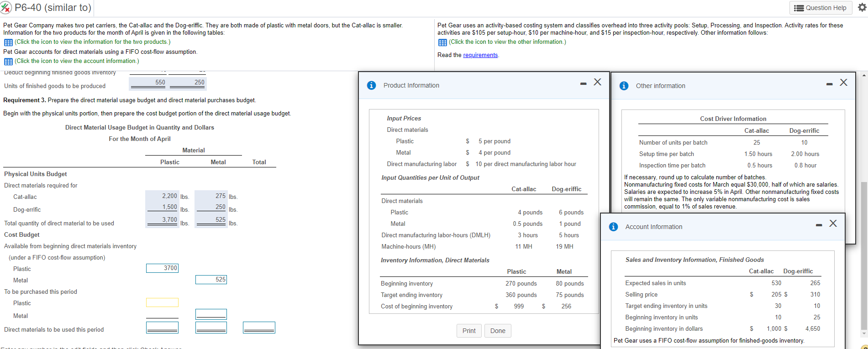This screenshot has width=868, height=349.
Task: Select the Metal to be purchased input field
Action: coord(211,314)
